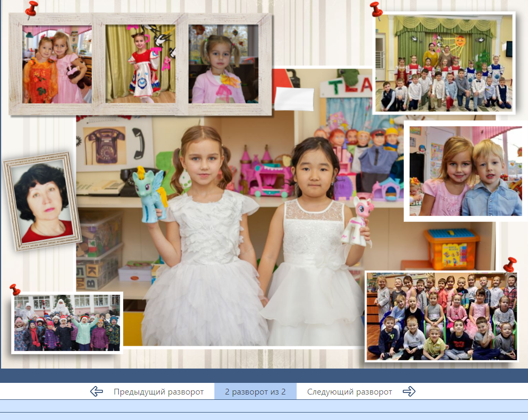
Task: Click the red pushpin above the bottom-right class photo
Action: click(x=509, y=264)
